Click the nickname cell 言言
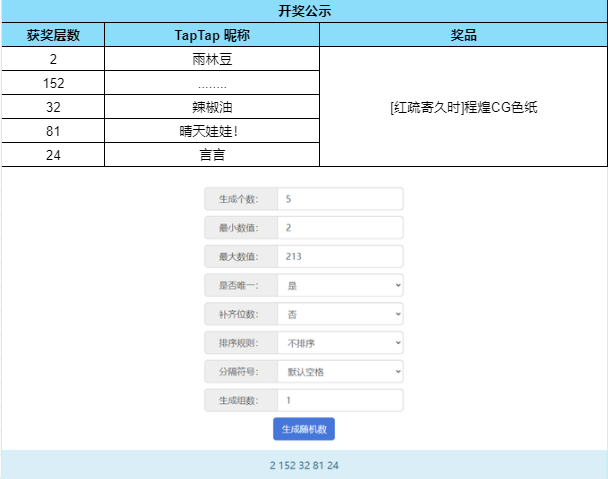The width and height of the screenshot is (608, 479). pyautogui.click(x=212, y=155)
